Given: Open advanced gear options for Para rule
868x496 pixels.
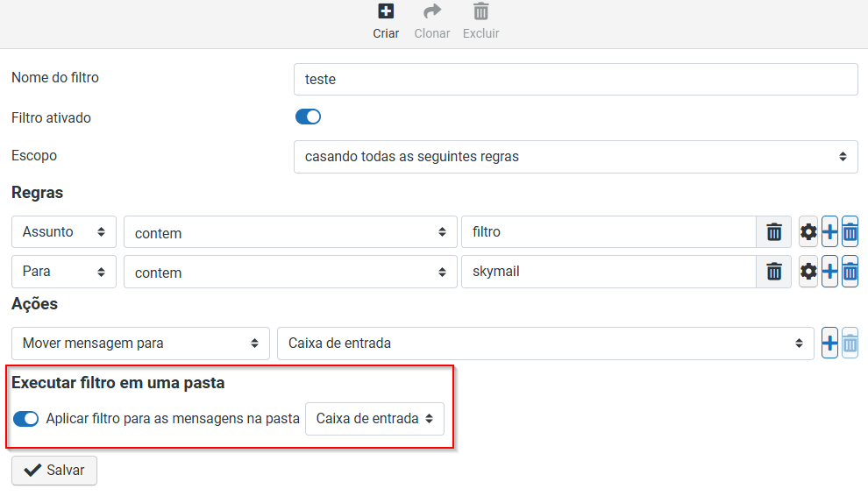Looking at the screenshot, I should pyautogui.click(x=808, y=272).
